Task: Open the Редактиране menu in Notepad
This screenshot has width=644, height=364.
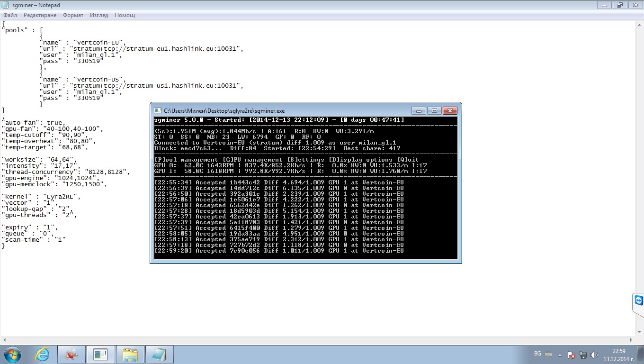Action: pos(40,15)
